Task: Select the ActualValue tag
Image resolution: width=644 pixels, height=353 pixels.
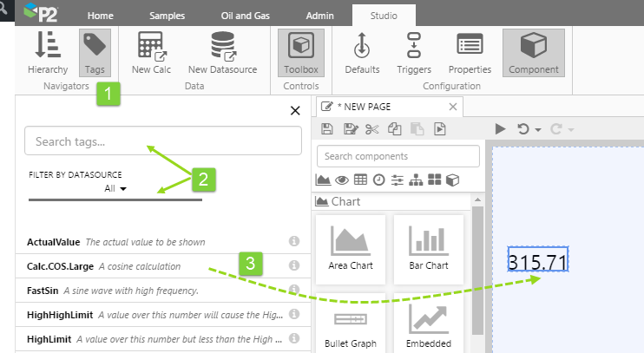Action: pos(162,242)
